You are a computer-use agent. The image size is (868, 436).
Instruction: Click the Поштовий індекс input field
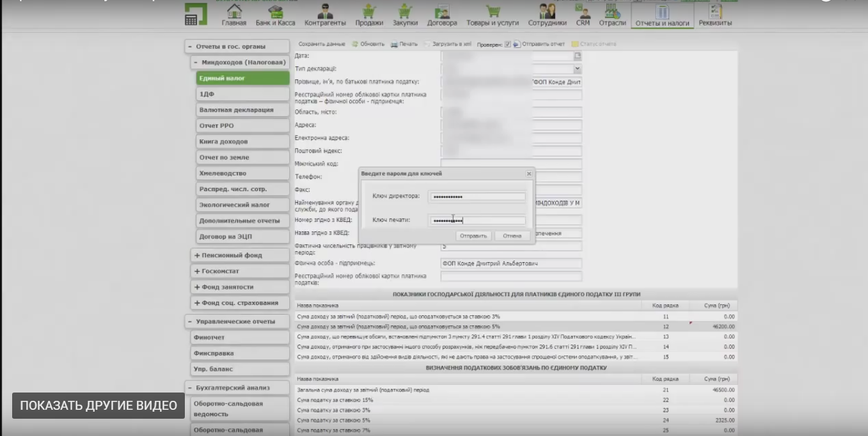click(511, 151)
